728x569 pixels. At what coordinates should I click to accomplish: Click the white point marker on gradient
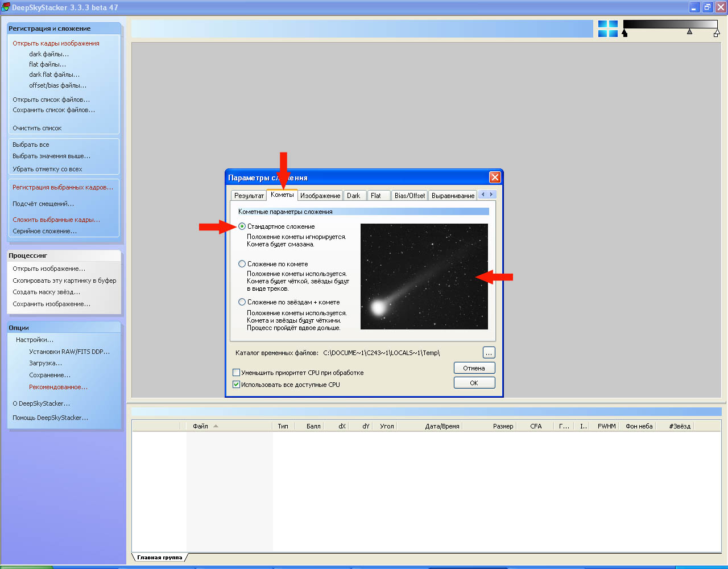716,34
